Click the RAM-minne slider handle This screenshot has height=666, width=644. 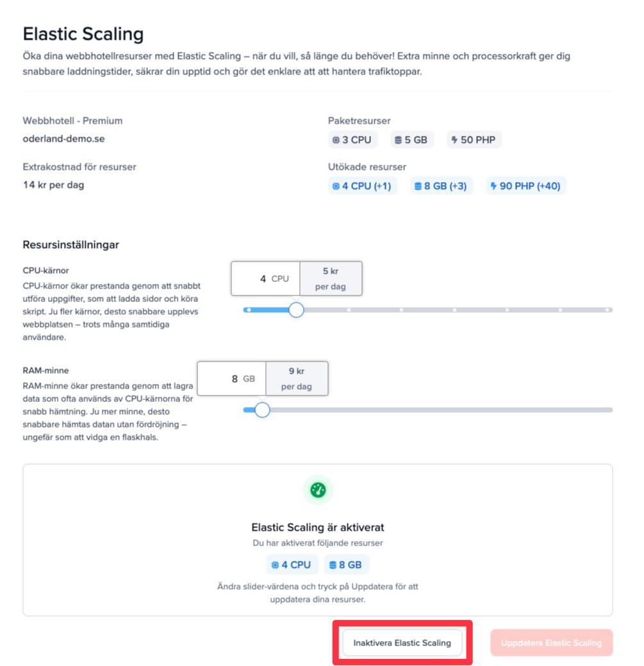[262, 410]
